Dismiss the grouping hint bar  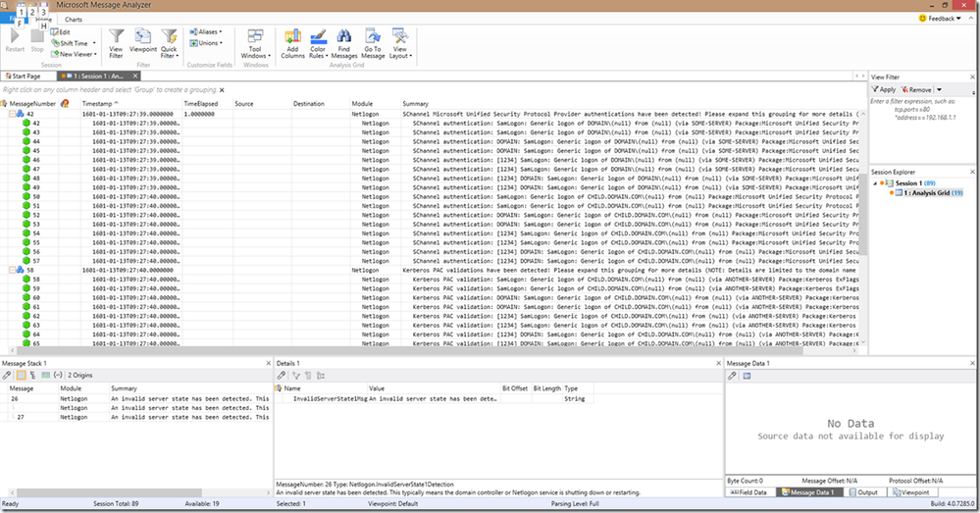click(222, 90)
